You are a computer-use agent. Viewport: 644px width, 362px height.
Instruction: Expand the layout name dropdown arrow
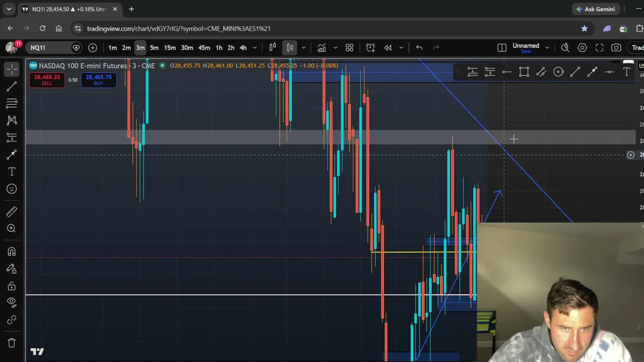click(547, 48)
